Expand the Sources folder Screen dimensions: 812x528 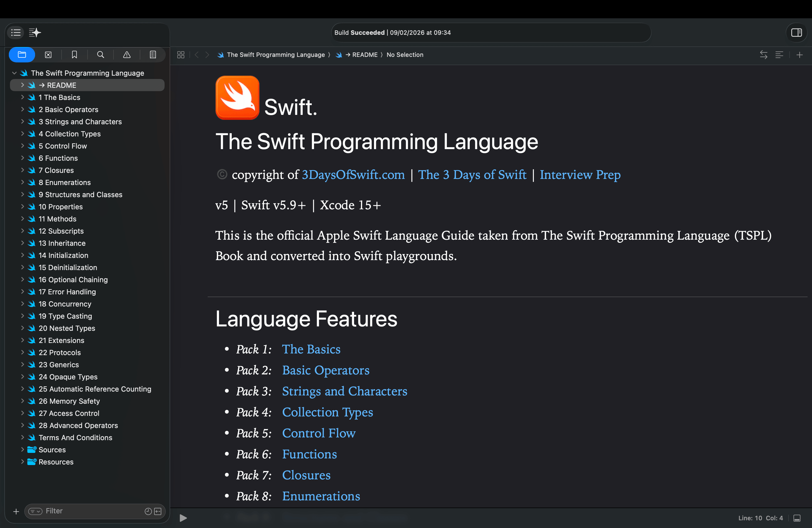[x=23, y=450]
